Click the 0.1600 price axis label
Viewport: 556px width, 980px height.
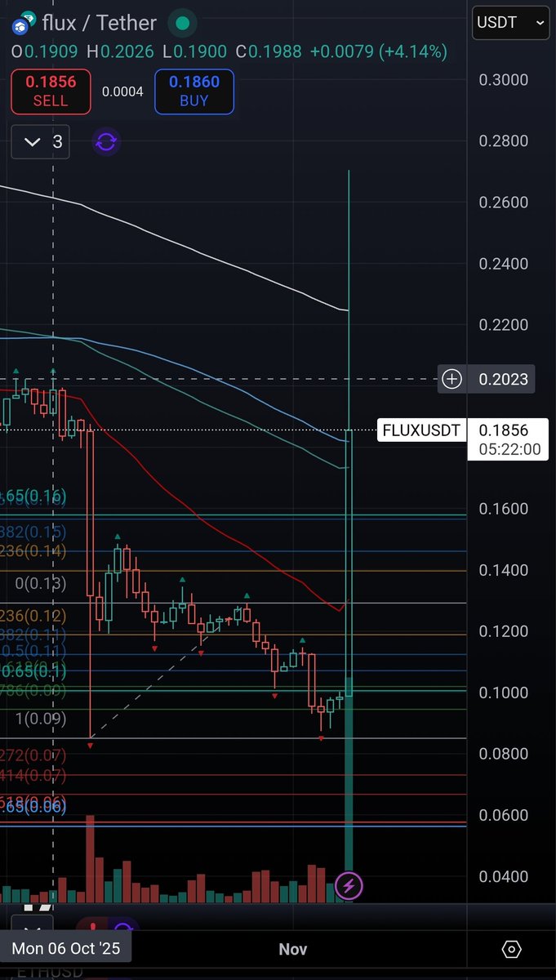pos(503,509)
